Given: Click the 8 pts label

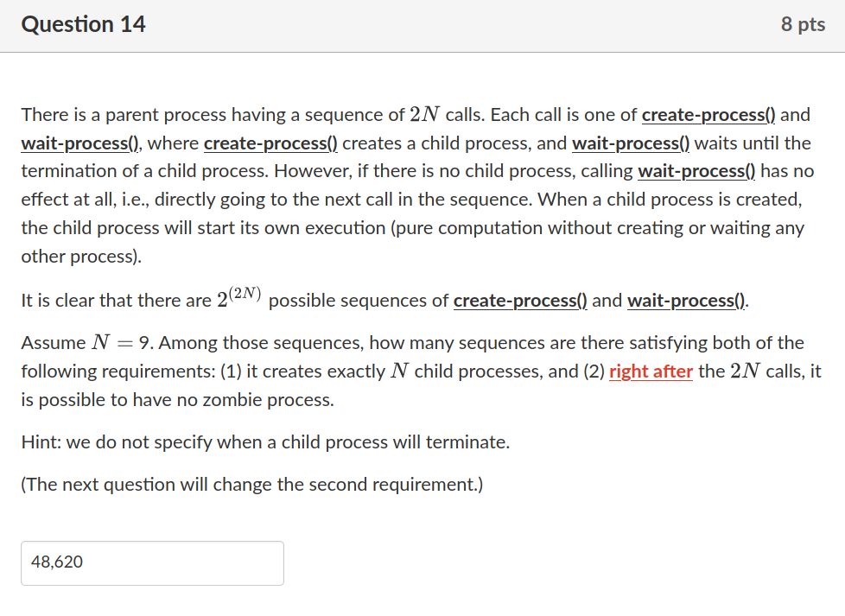Looking at the screenshot, I should (803, 24).
